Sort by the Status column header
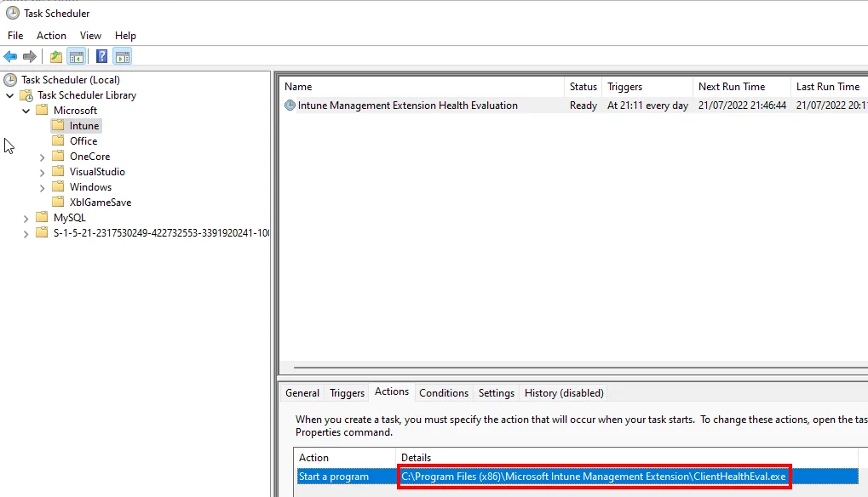 pyautogui.click(x=583, y=87)
